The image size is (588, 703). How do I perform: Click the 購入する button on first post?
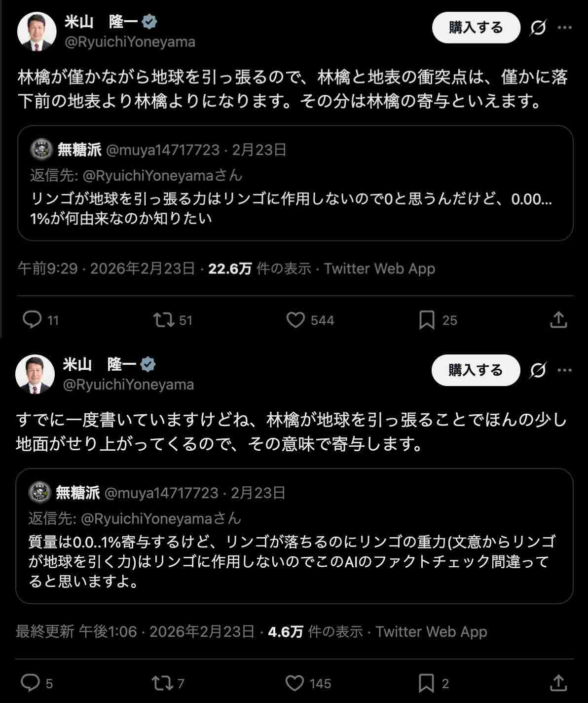coord(476,28)
